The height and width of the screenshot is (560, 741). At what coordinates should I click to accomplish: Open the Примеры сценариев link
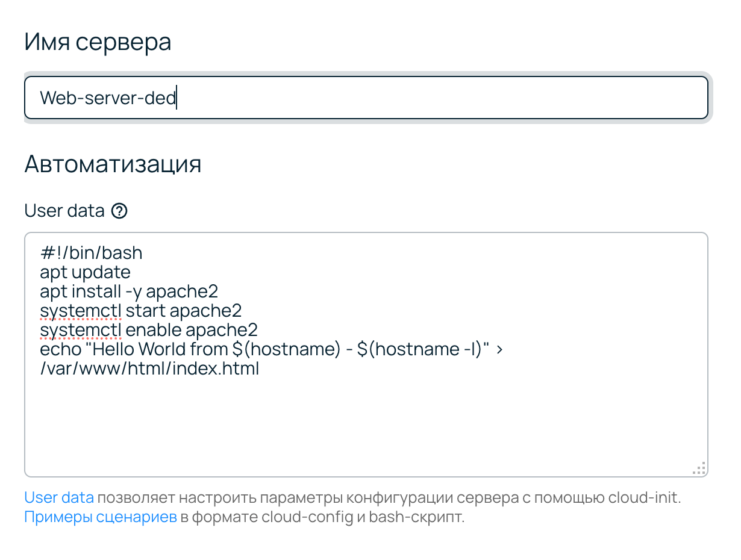click(x=100, y=517)
